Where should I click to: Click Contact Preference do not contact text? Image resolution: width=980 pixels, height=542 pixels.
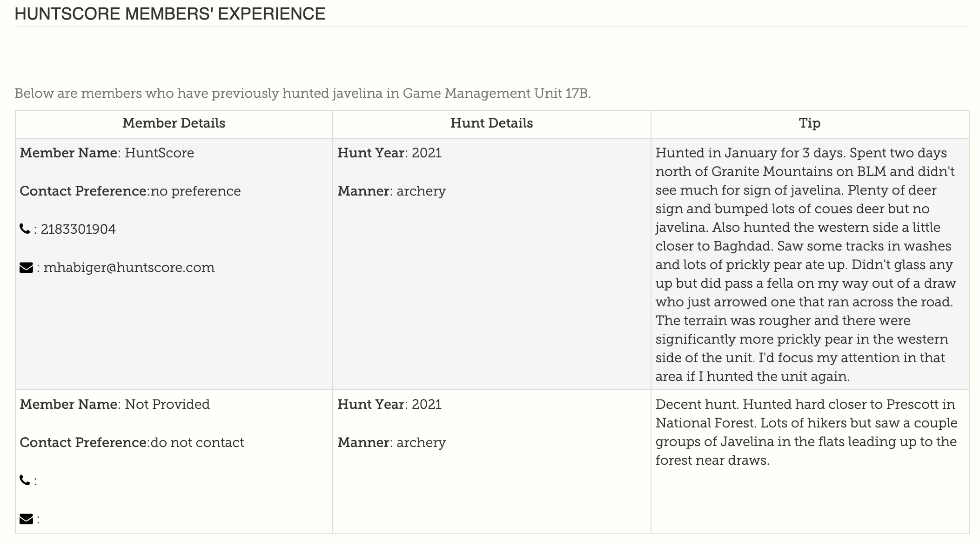coord(132,442)
